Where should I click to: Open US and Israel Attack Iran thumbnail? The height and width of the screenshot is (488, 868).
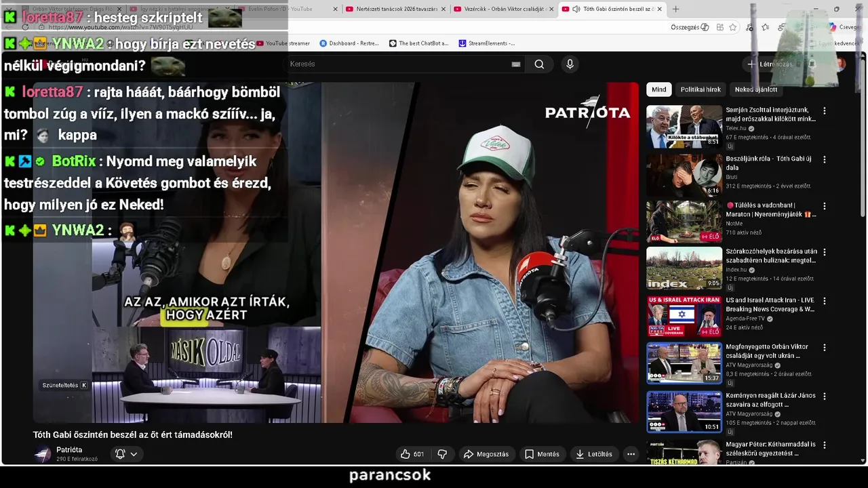pos(684,316)
